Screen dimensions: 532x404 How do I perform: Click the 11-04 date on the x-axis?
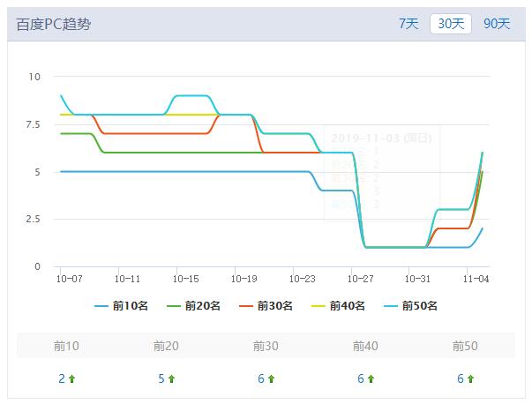tap(476, 279)
